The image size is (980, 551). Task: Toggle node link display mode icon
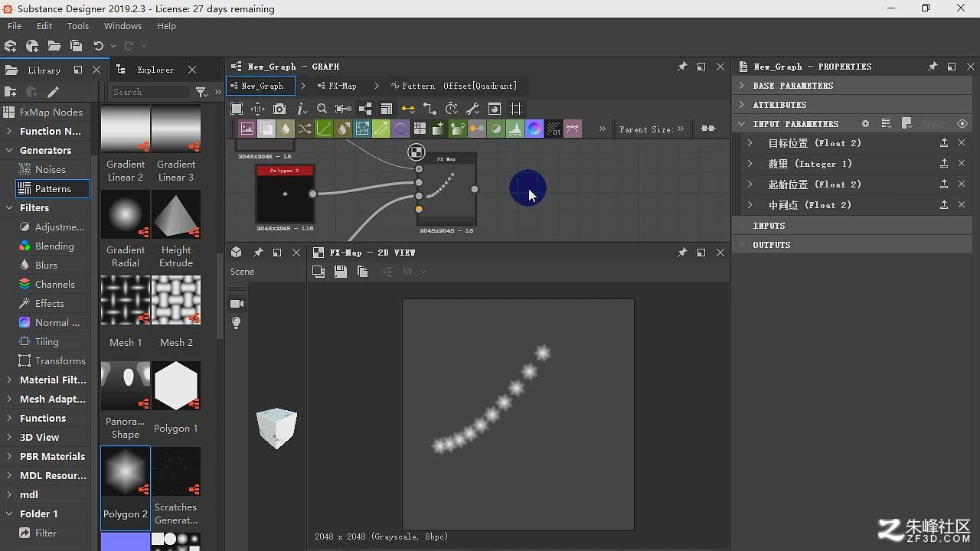coord(430,109)
